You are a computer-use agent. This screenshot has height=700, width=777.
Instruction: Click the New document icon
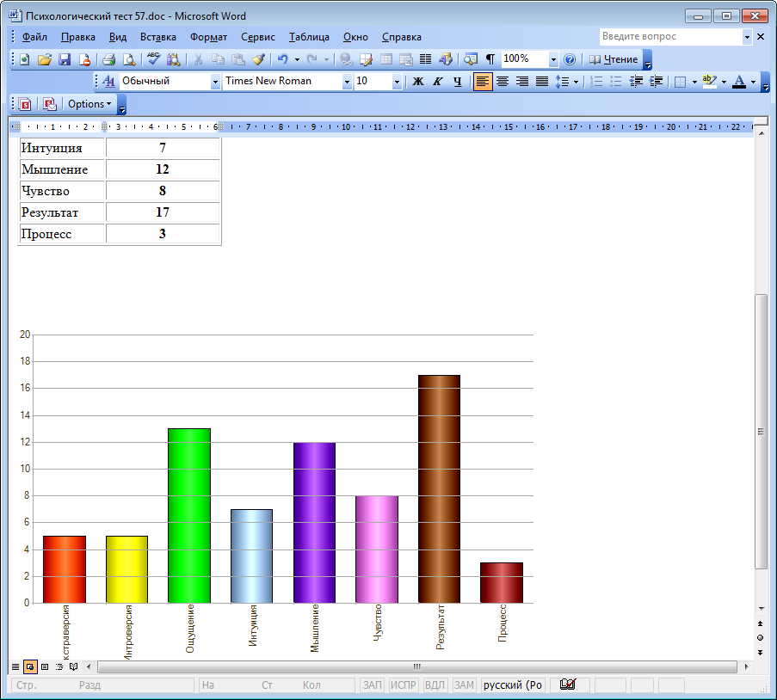(24, 60)
